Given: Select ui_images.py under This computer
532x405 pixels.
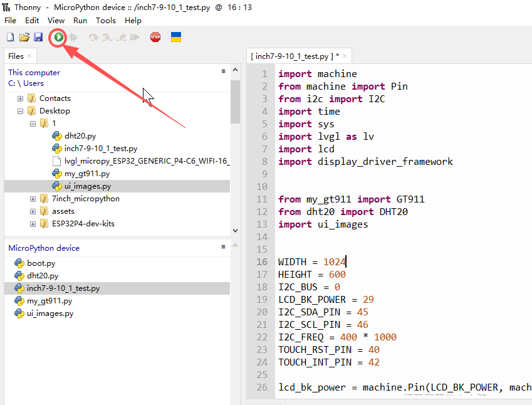Looking at the screenshot, I should (117, 186).
